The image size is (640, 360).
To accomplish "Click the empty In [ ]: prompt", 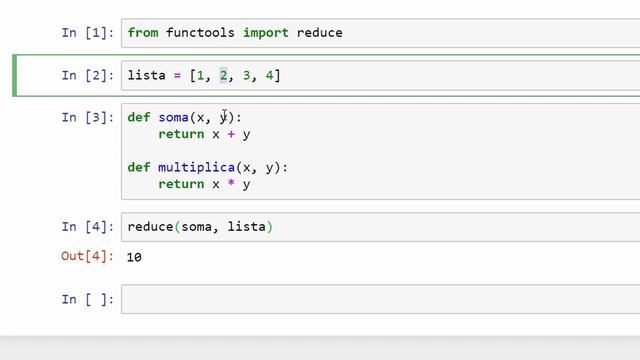I will 87,300.
